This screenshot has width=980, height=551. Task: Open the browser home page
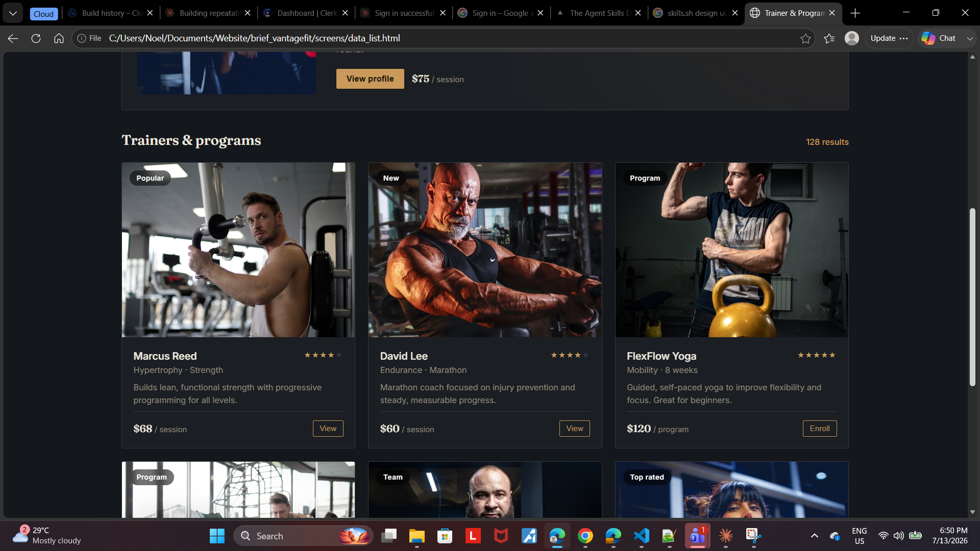point(59,38)
